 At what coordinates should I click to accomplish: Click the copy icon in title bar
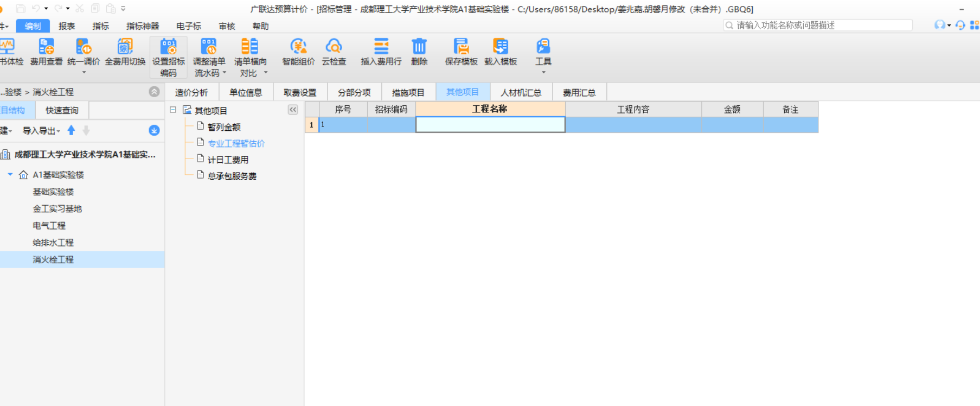click(x=95, y=9)
